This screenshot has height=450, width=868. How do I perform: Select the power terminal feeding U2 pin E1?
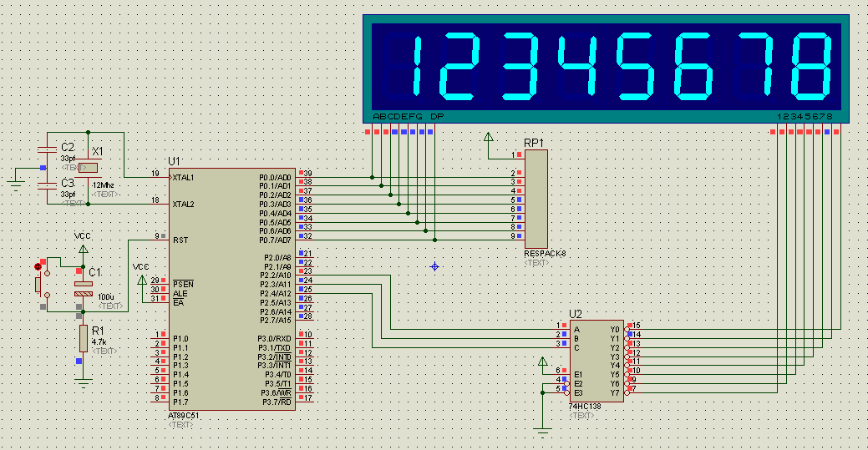pyautogui.click(x=543, y=362)
